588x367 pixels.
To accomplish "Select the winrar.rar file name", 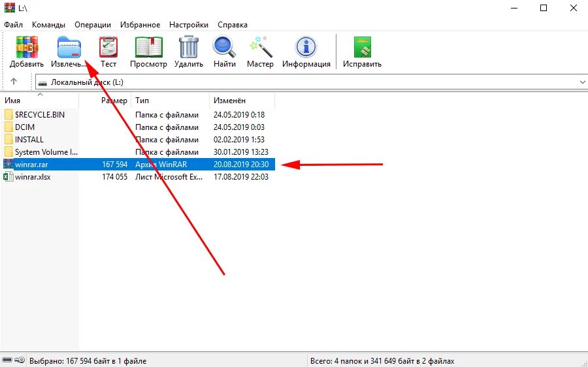I will click(x=31, y=164).
